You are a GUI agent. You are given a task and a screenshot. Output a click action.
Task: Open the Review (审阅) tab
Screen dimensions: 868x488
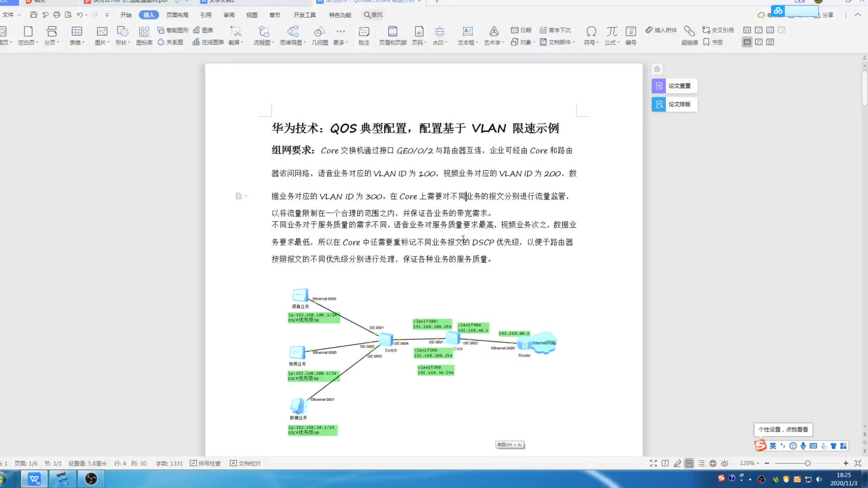[229, 15]
